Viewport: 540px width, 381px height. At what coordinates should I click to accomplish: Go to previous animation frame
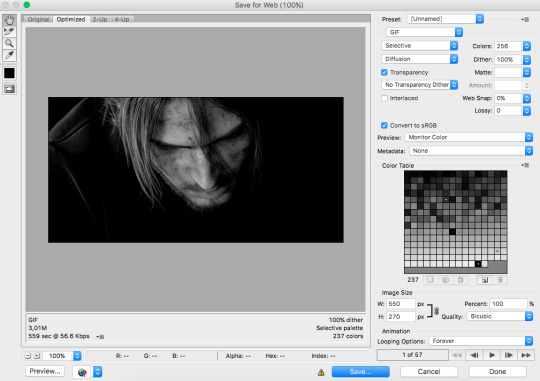click(x=474, y=355)
